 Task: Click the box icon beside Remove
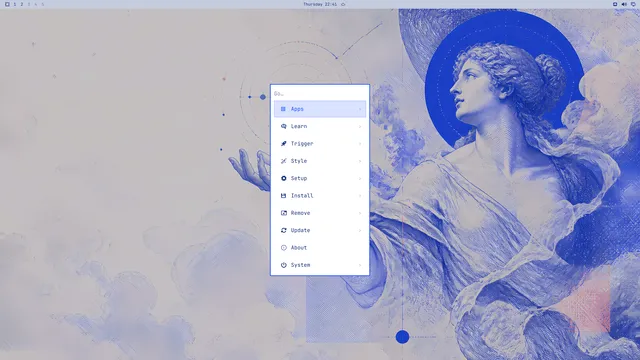[283, 213]
